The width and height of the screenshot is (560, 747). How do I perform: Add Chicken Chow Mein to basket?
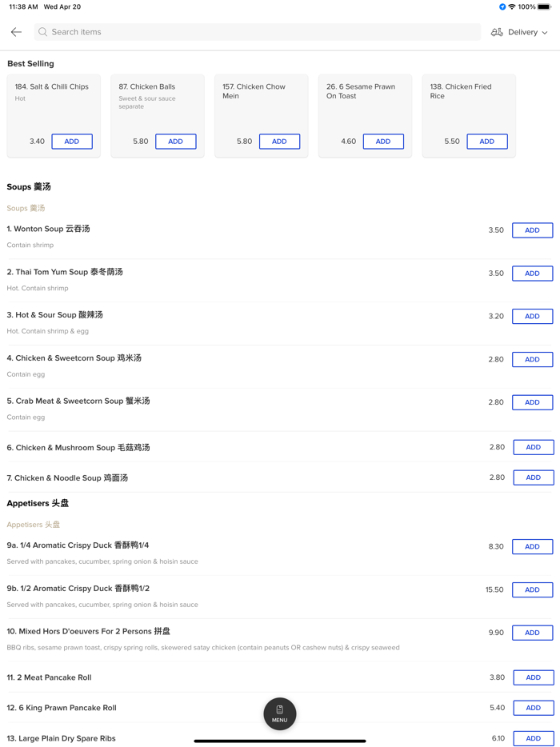pos(279,142)
